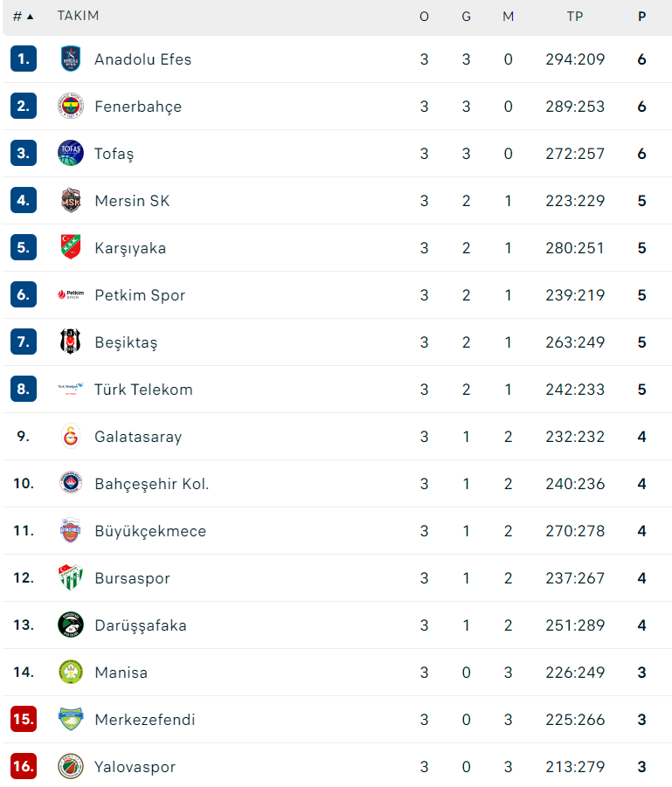Open the Tofaş team logo

[71, 154]
